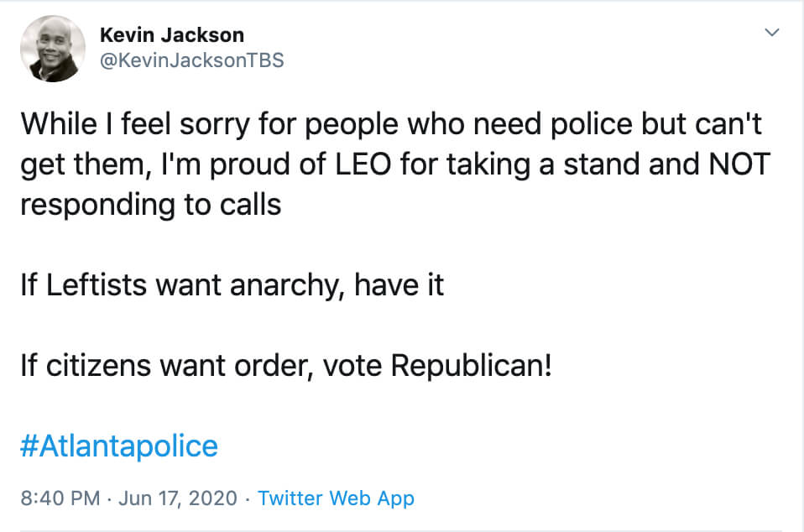Click the word "Republican!" in the tweet
This screenshot has width=804, height=532.
[471, 366]
